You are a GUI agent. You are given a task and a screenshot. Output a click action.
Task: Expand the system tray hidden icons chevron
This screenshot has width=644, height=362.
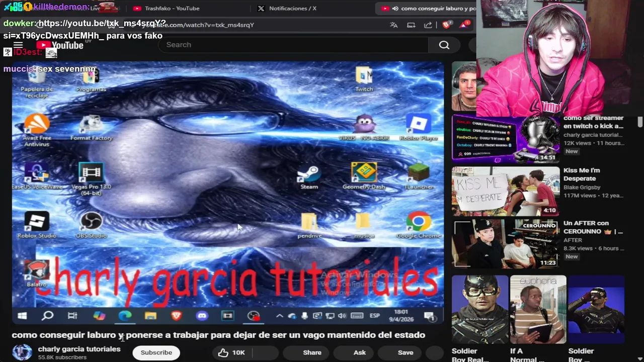(x=279, y=316)
